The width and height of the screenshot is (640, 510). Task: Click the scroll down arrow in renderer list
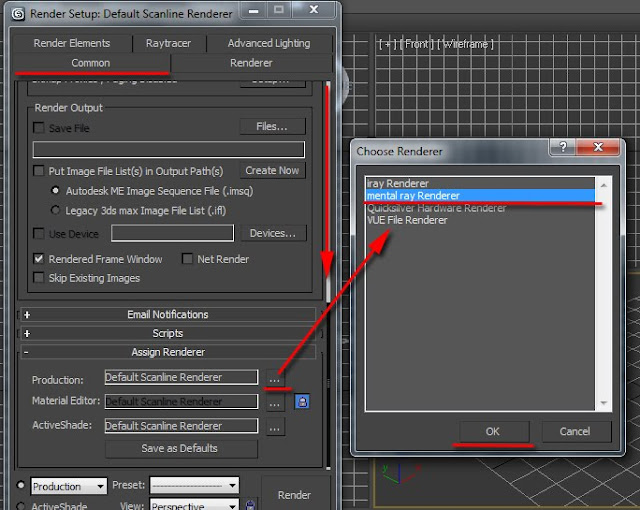point(604,403)
